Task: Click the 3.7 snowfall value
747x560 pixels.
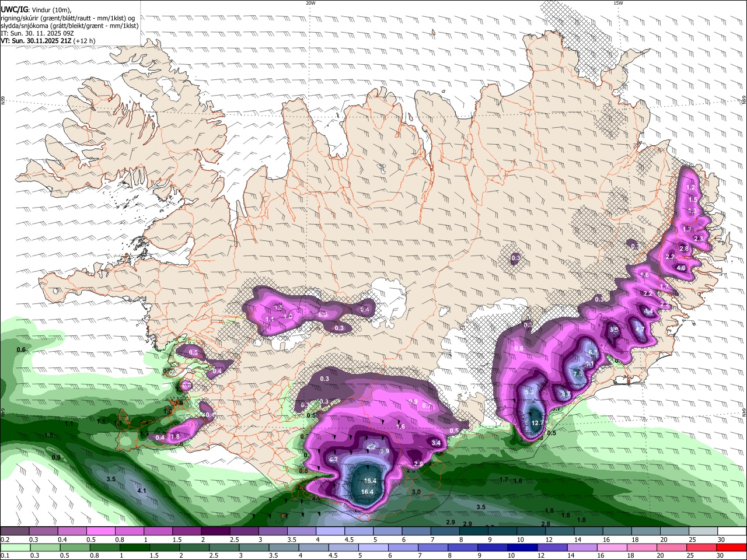Action: pos(566,394)
